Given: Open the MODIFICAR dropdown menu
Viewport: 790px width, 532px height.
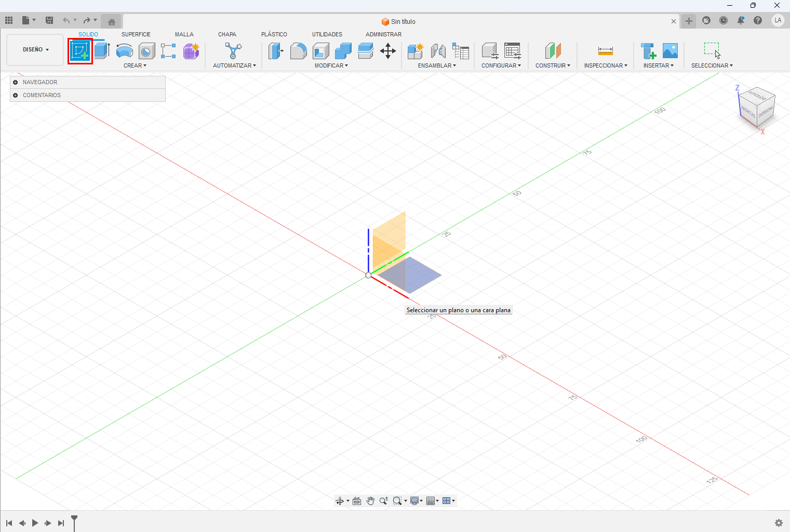Looking at the screenshot, I should 331,65.
